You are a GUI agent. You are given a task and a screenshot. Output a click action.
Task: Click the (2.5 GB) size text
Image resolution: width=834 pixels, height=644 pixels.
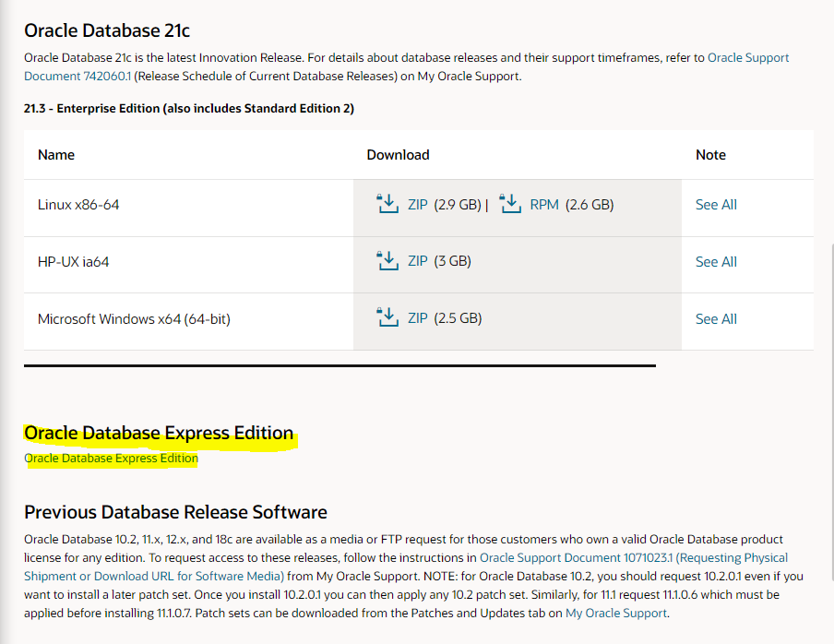tap(458, 318)
